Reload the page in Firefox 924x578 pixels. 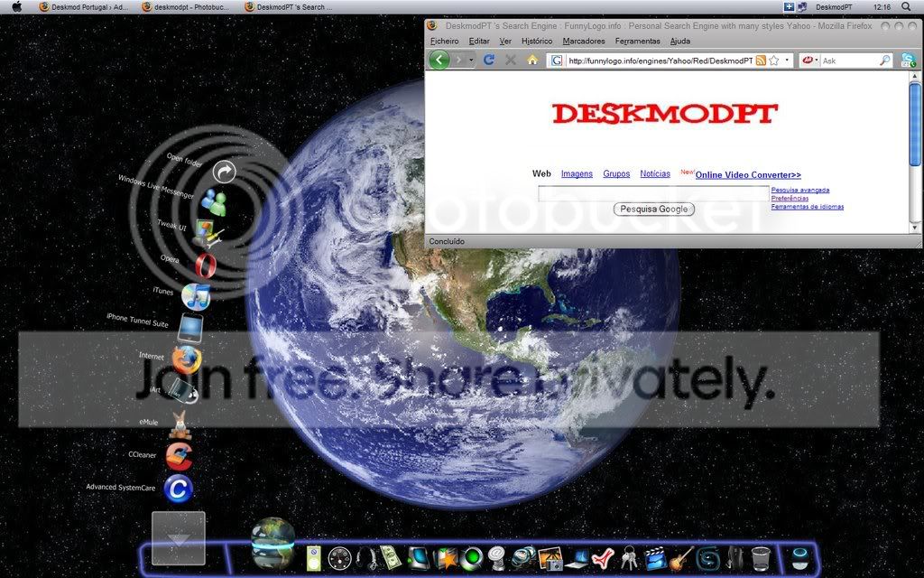tap(489, 61)
